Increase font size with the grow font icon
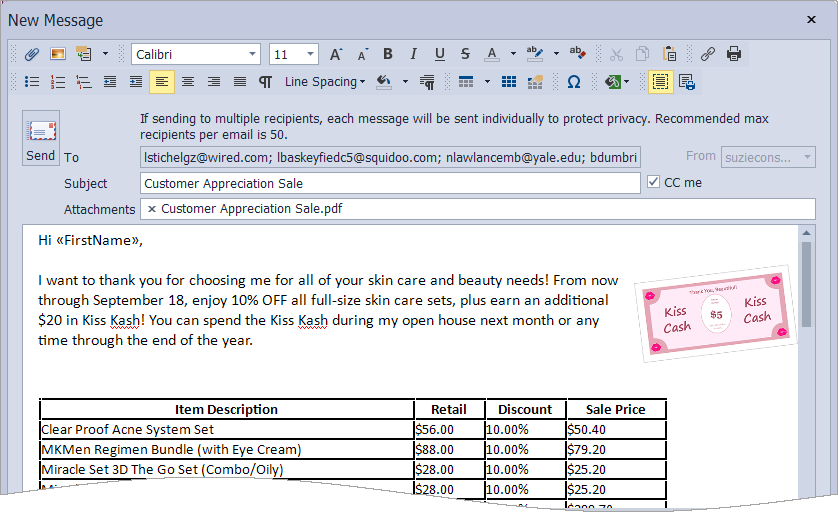 pos(335,54)
